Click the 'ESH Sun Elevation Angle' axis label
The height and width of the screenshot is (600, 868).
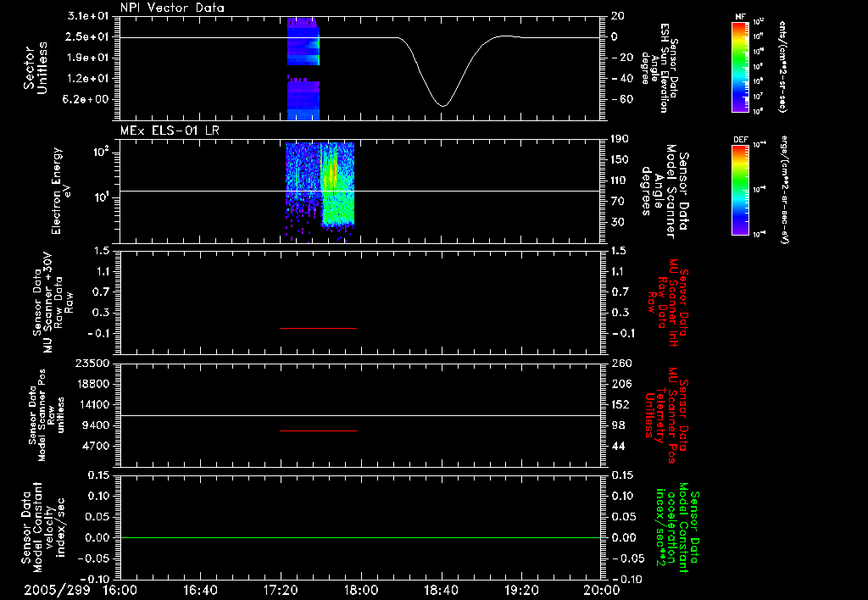659,68
